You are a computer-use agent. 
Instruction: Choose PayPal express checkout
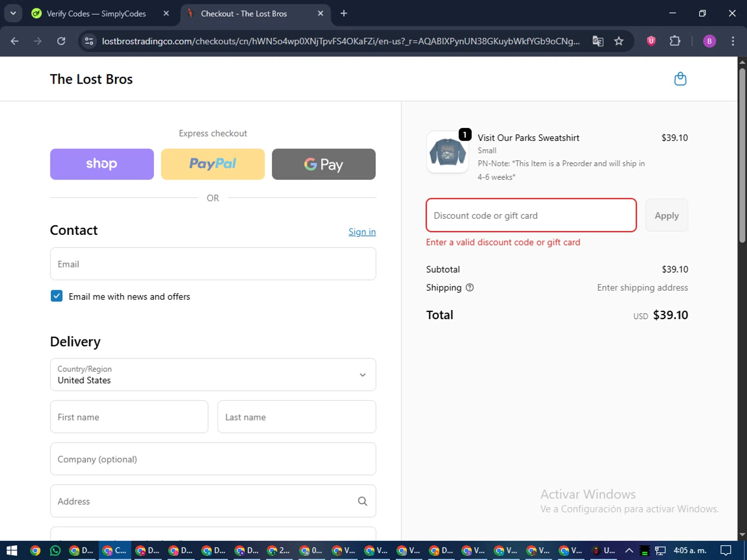pyautogui.click(x=213, y=164)
